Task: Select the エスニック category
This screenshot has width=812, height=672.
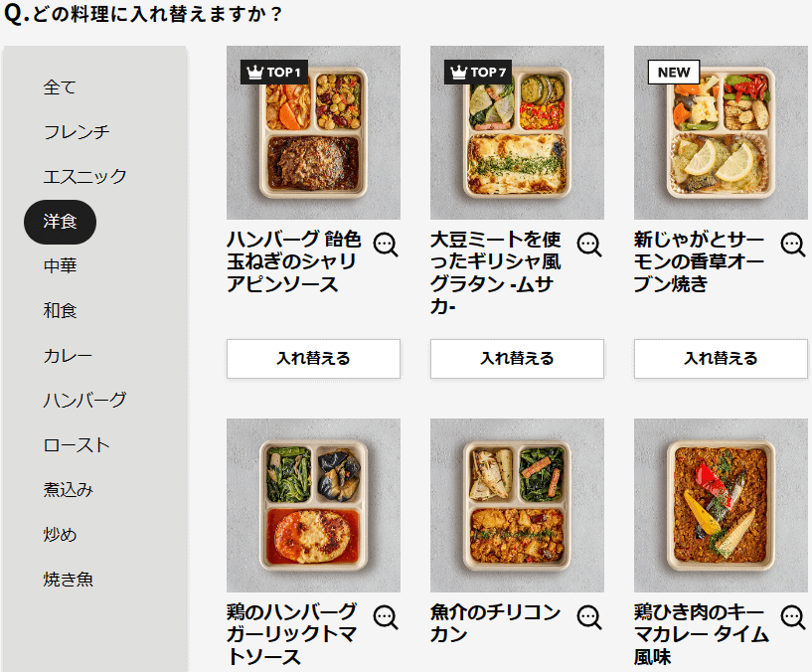Action: tap(84, 176)
